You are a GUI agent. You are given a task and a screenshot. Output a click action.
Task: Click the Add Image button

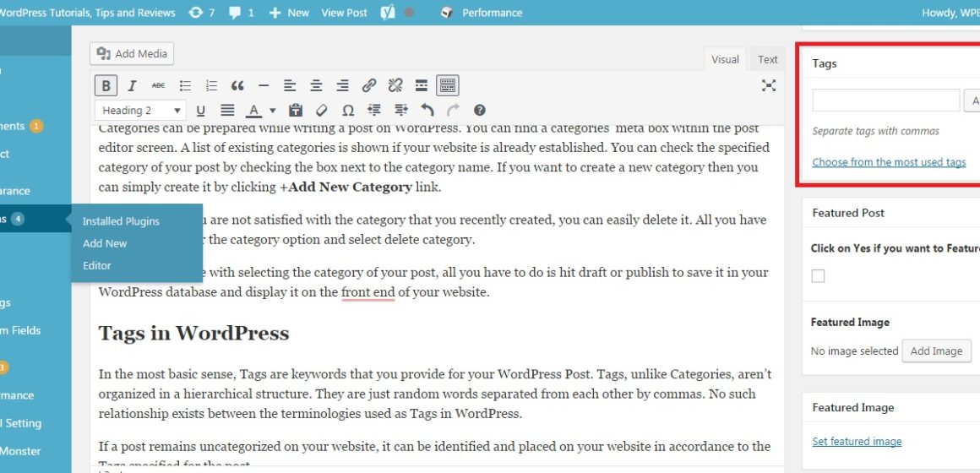click(x=936, y=351)
